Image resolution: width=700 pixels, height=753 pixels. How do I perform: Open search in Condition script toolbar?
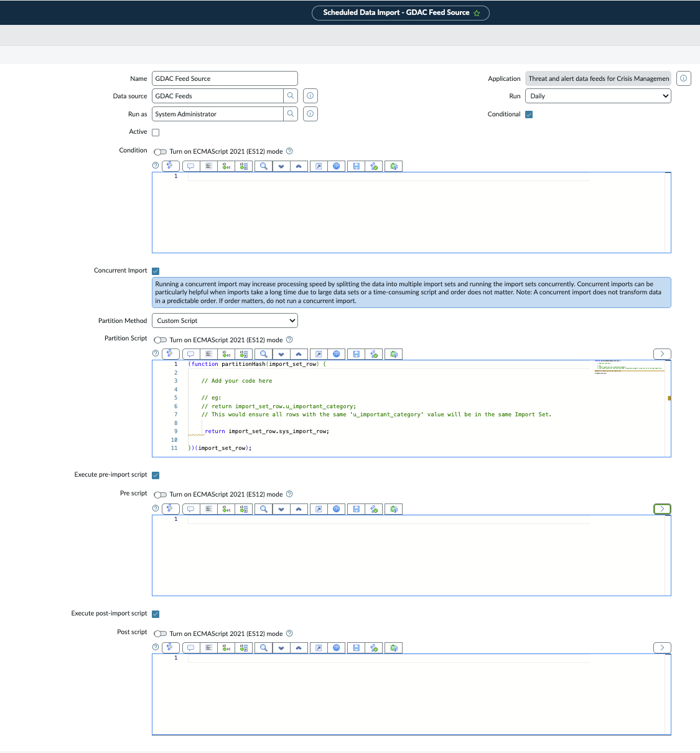264,166
